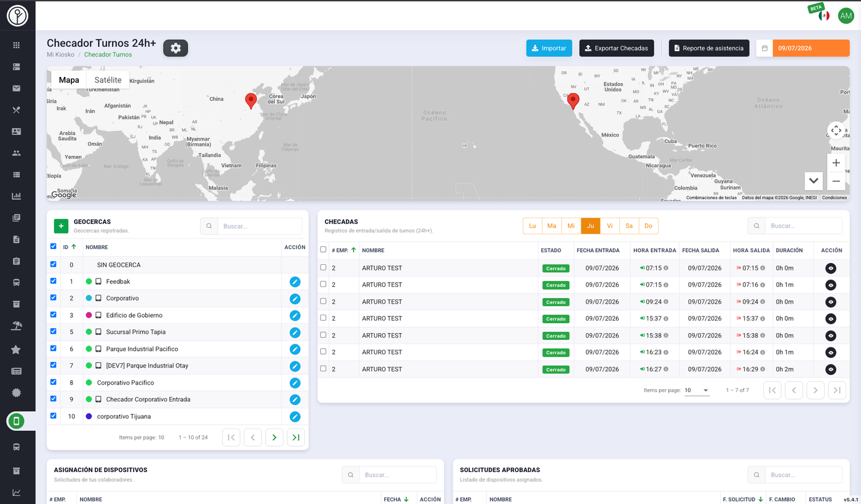Open map camera pan controls
This screenshot has height=504, width=861.
click(836, 130)
